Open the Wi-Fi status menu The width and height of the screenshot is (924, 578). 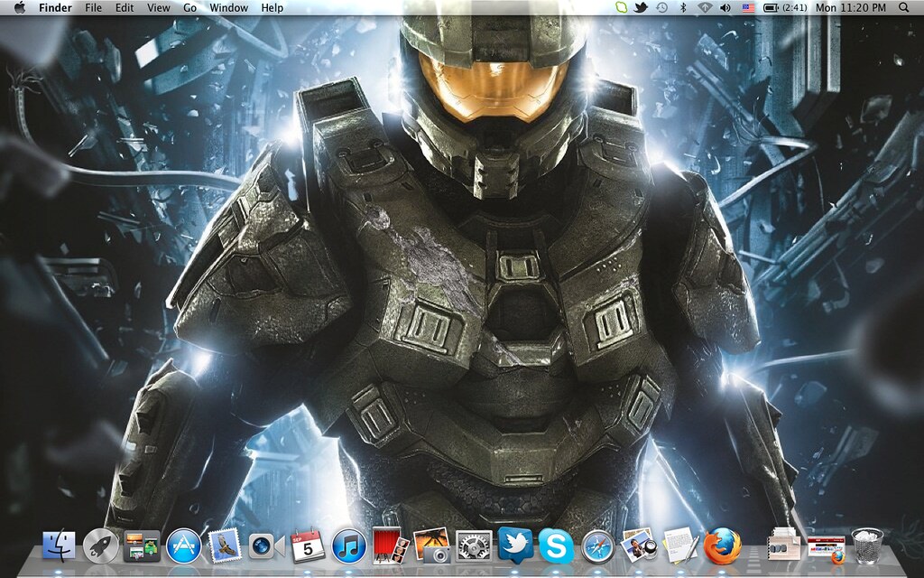pos(705,7)
